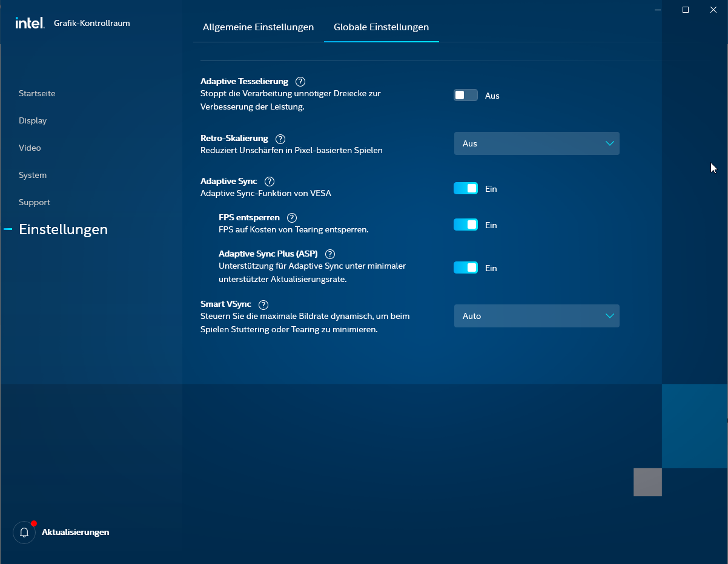Show help info for Adaptive Sync
Screen dimensions: 728x564
(269, 181)
